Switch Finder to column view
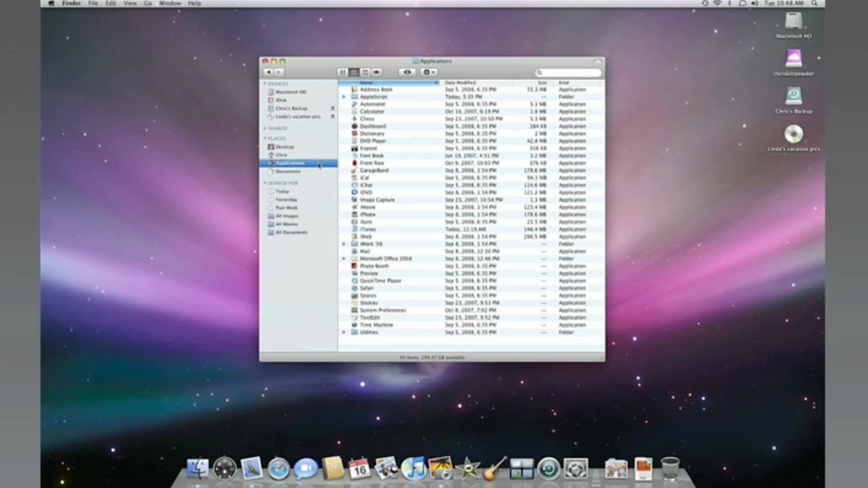This screenshot has width=868, height=488. pyautogui.click(x=365, y=72)
